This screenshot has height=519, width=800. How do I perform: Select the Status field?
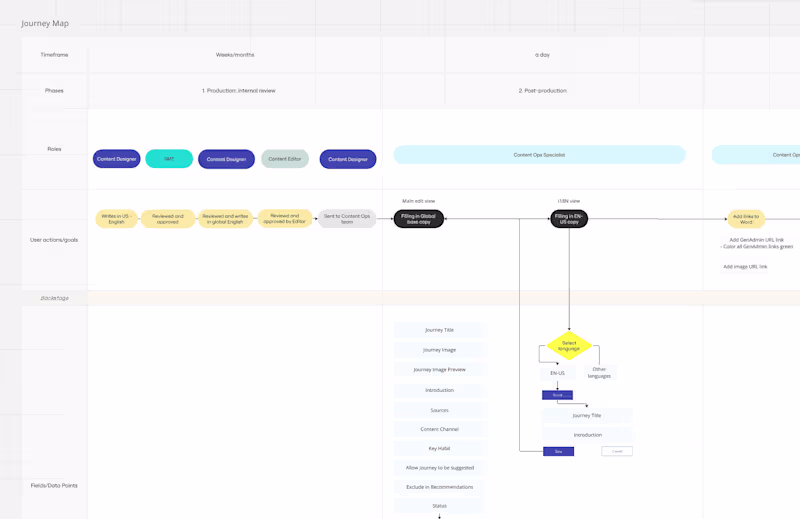coord(439,506)
